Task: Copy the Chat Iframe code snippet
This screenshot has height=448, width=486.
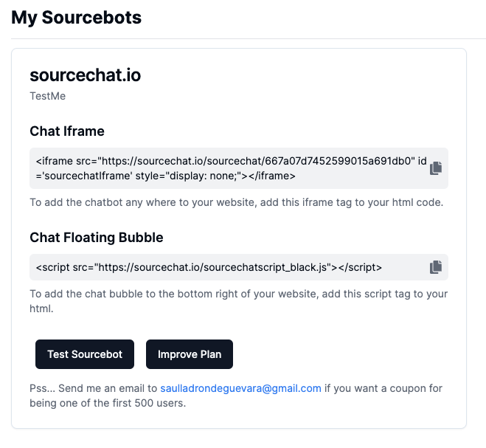Action: coord(436,168)
